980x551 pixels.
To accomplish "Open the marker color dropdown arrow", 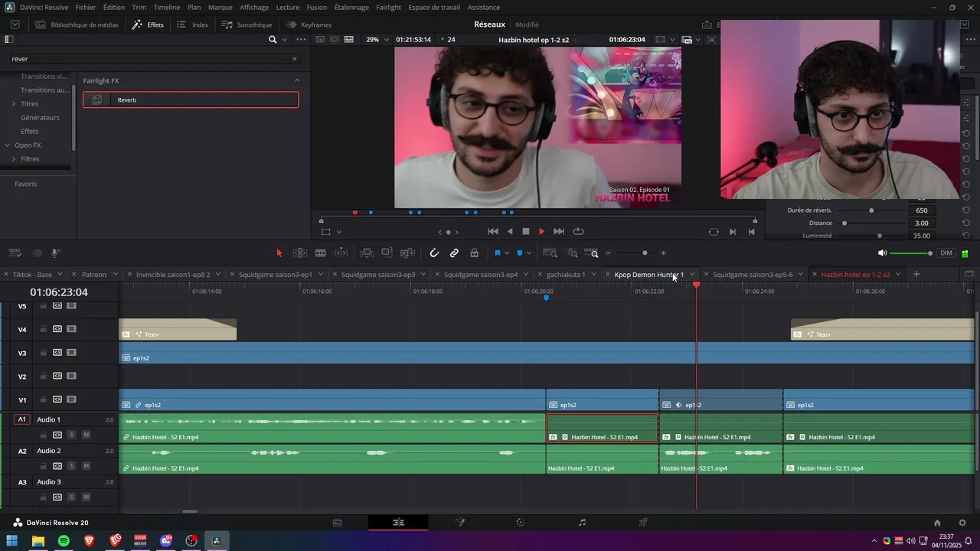I will [x=530, y=253].
